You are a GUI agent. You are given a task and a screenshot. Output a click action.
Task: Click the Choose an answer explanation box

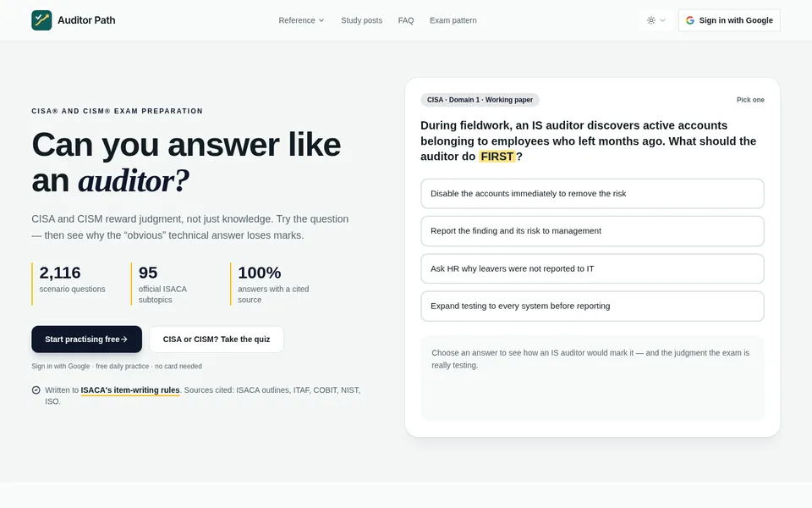click(x=592, y=378)
